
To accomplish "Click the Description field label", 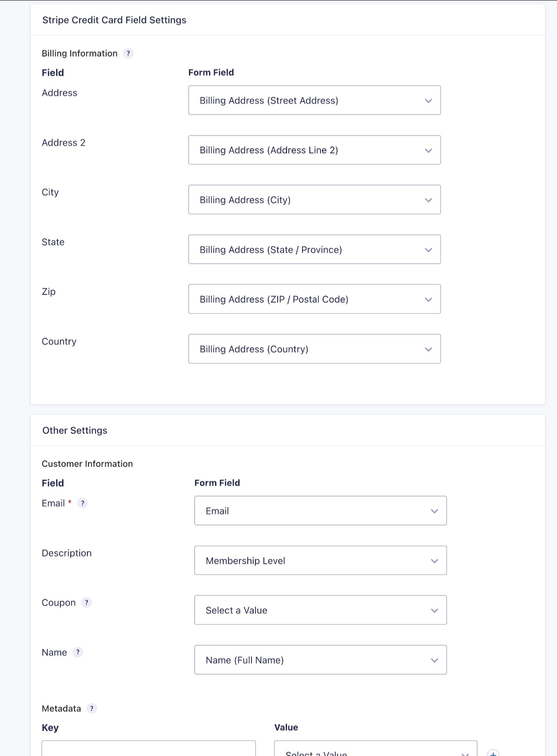I will point(67,553).
